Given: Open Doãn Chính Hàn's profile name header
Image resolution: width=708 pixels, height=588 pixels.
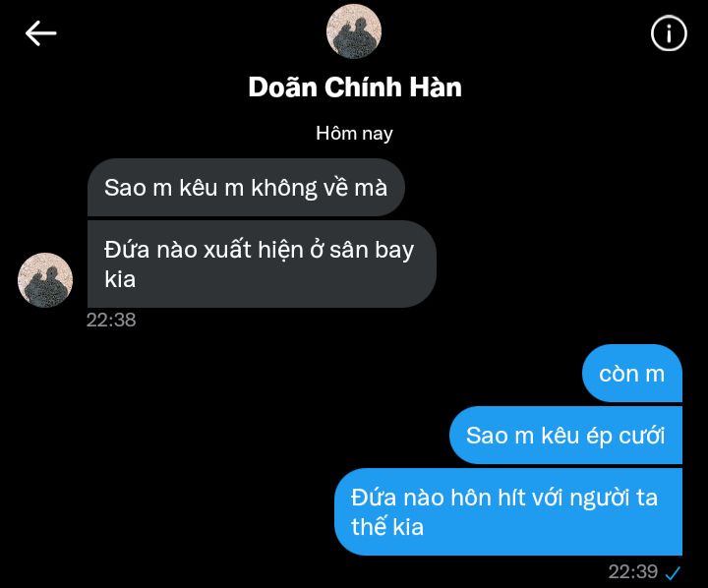Looking at the screenshot, I should 355,87.
